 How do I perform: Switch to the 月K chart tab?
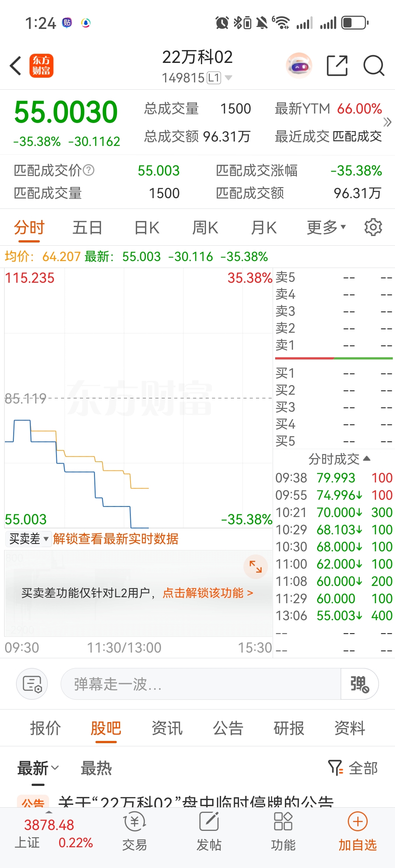click(264, 227)
